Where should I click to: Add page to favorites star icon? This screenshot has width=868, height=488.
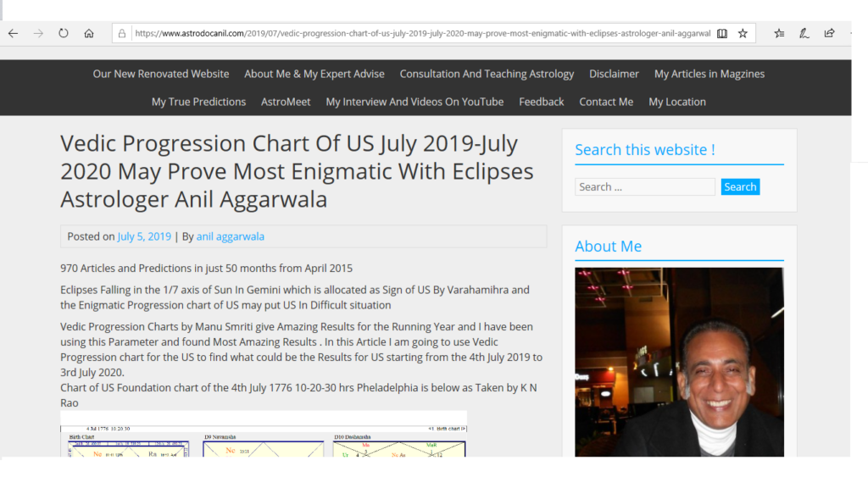743,33
